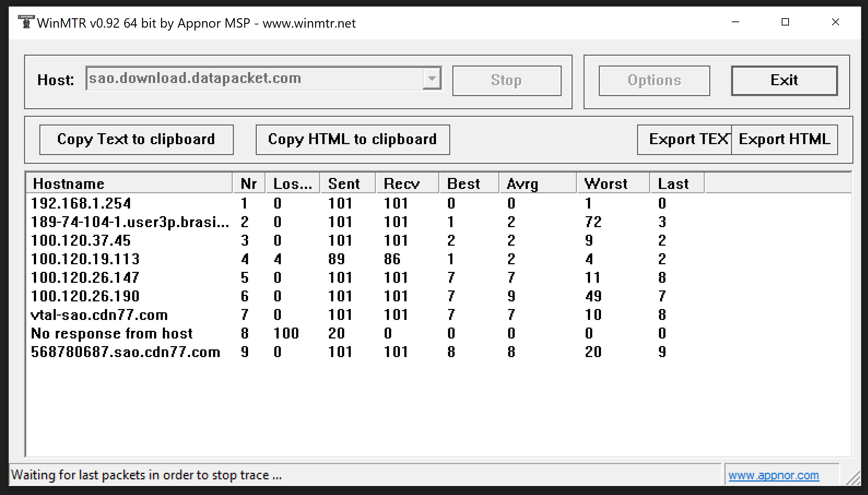The width and height of the screenshot is (868, 495).
Task: Click the status bar waiting message
Action: click(x=146, y=475)
